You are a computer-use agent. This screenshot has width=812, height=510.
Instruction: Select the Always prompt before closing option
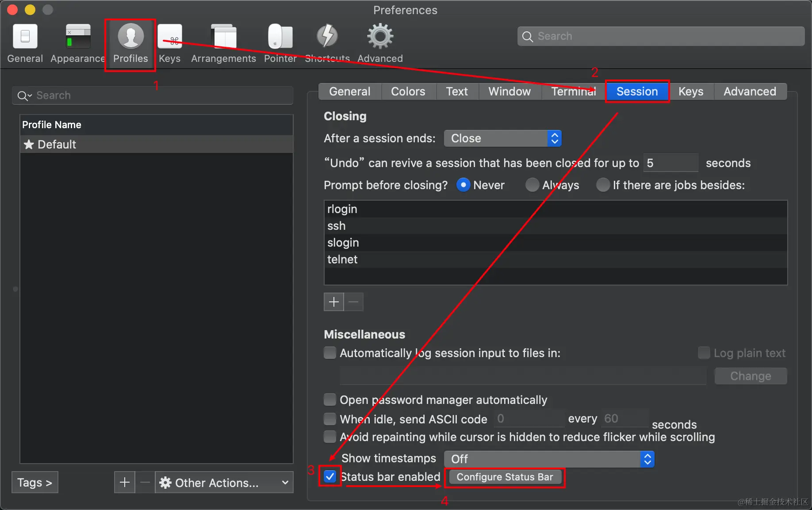[x=532, y=185]
